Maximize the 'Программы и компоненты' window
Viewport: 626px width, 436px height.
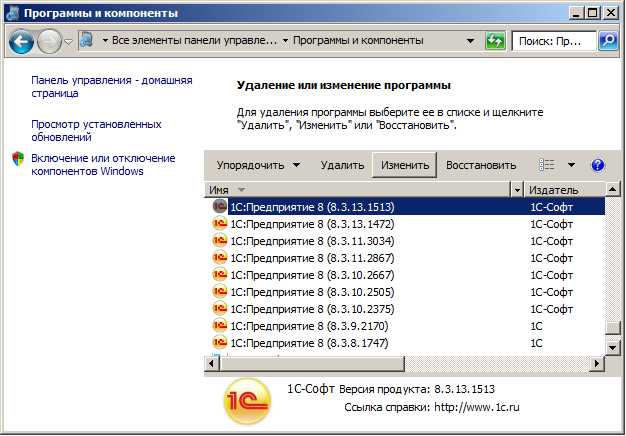593,13
